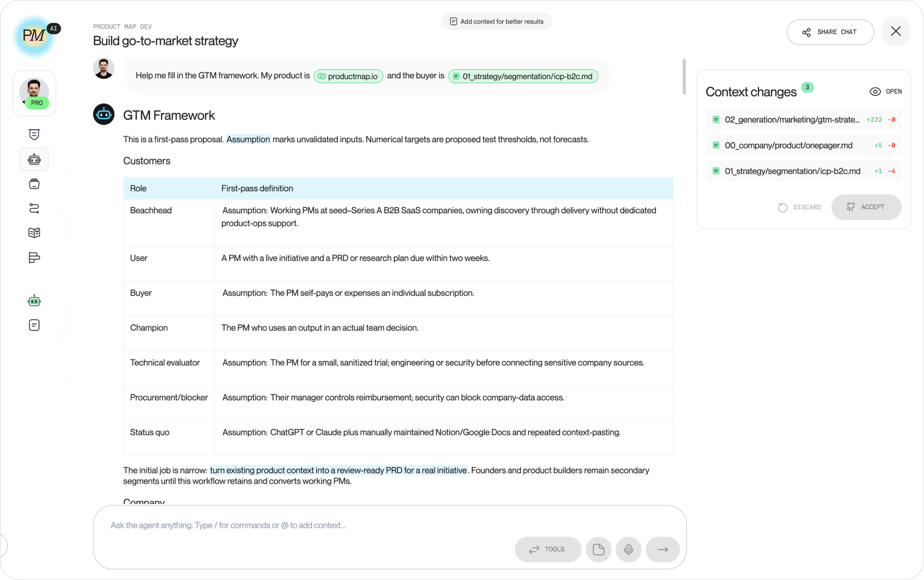Open the icp-b2c.md chip in message
Viewport: 924px width, 580px height.
click(x=523, y=76)
